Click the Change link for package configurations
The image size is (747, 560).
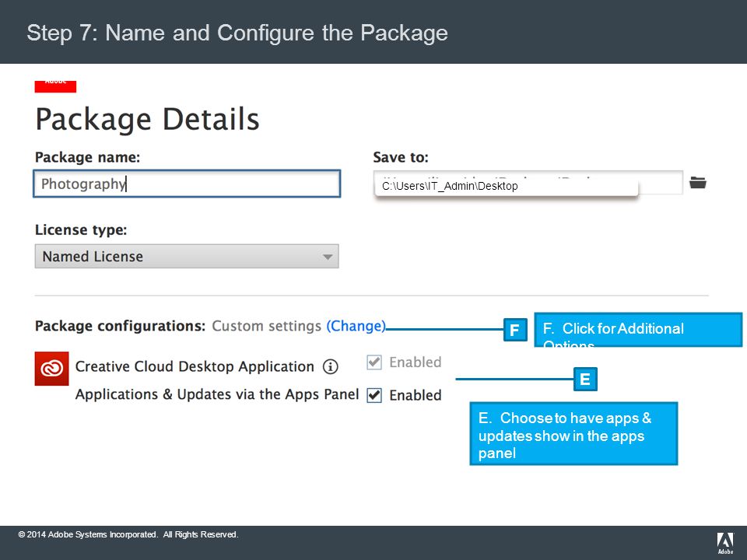356,326
